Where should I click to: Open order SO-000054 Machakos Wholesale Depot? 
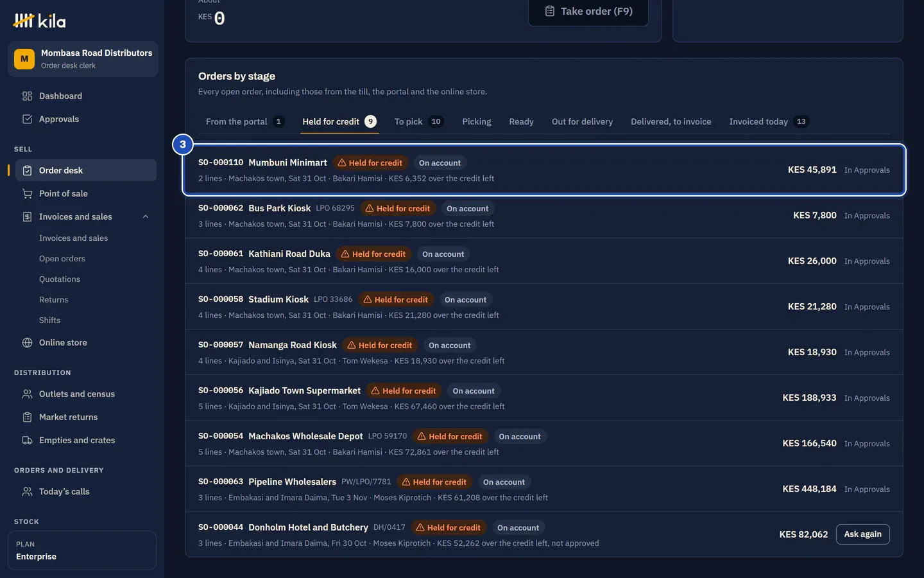[x=544, y=444]
